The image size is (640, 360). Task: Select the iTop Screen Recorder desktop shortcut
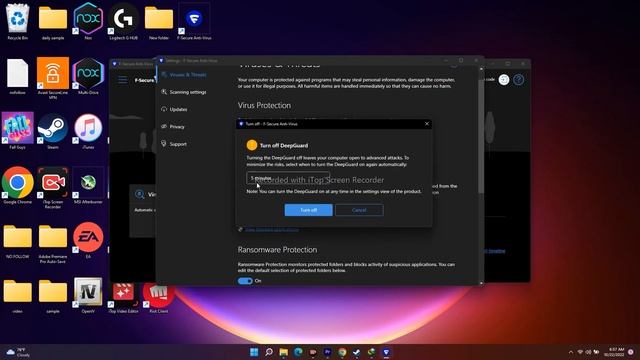(53, 188)
